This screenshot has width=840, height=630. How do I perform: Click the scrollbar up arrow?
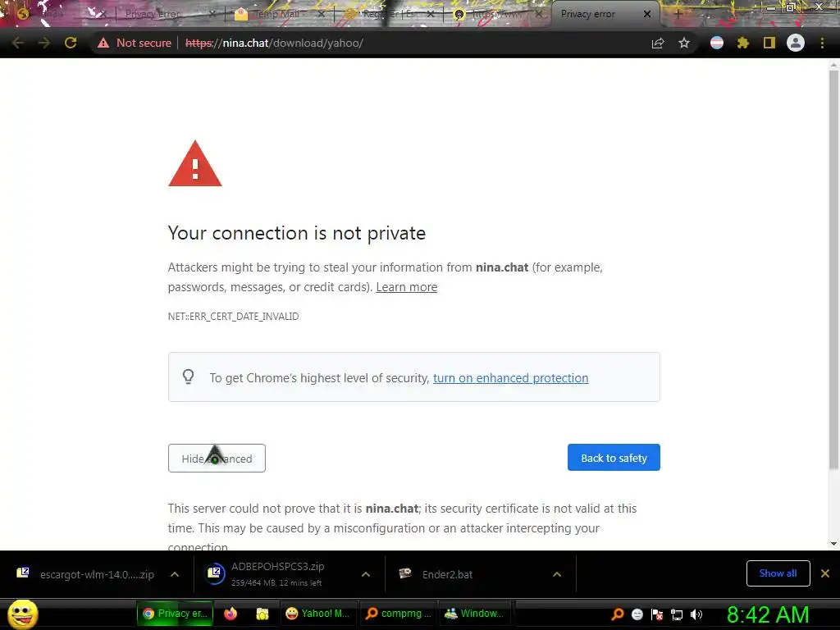coord(833,66)
